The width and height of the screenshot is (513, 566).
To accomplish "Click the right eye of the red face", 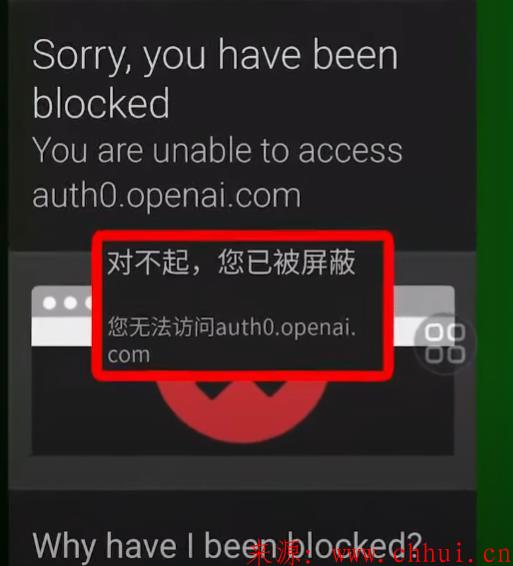I will point(270,388).
